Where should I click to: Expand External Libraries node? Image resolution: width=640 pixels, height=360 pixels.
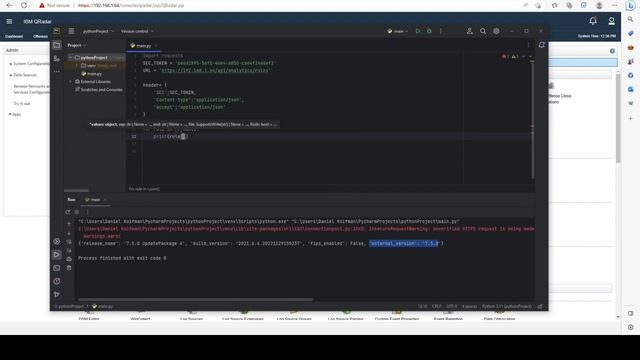click(70, 82)
